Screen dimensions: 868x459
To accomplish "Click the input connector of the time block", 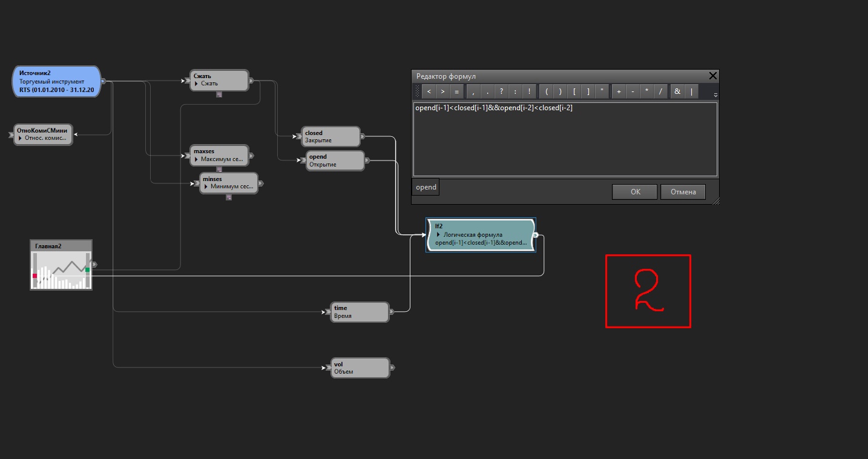I will [x=329, y=312].
